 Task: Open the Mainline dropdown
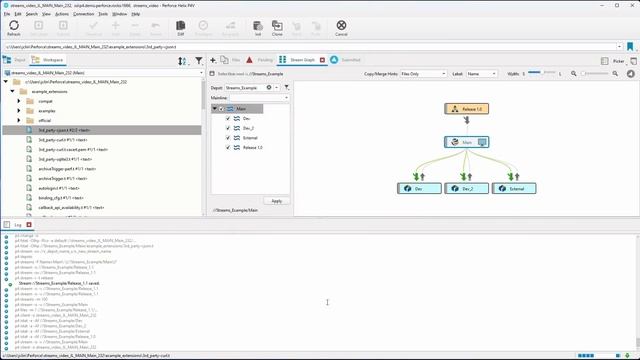coord(286,98)
